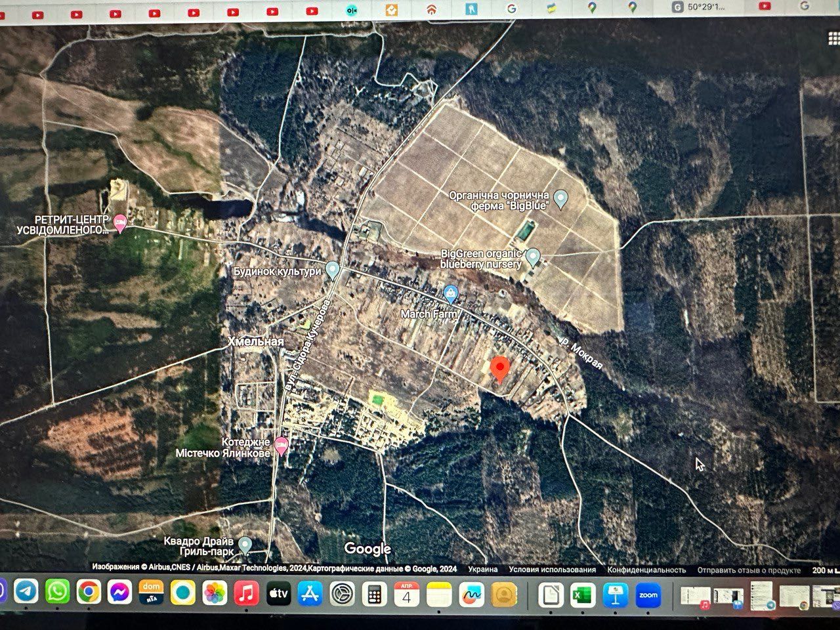Open the Будинок культури map pin
The height and width of the screenshot is (630, 840).
pyautogui.click(x=333, y=270)
